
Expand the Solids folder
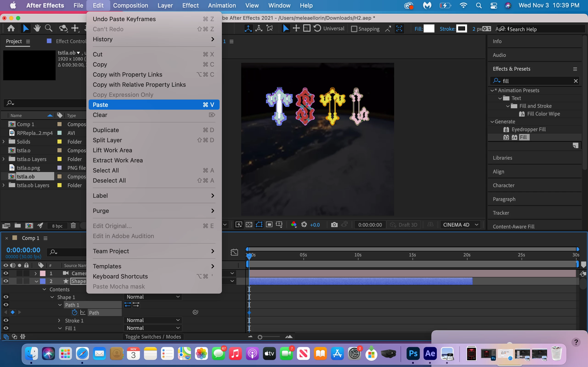(3, 142)
